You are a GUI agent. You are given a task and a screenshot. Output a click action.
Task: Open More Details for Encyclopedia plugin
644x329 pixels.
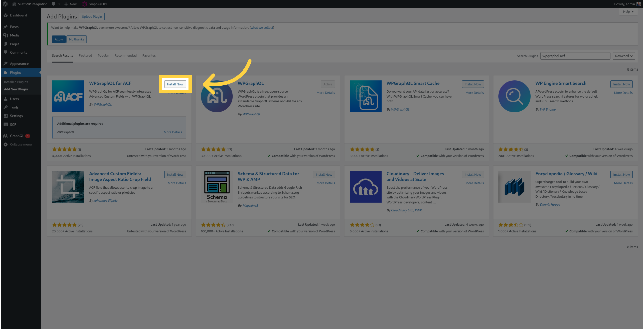pyautogui.click(x=623, y=183)
